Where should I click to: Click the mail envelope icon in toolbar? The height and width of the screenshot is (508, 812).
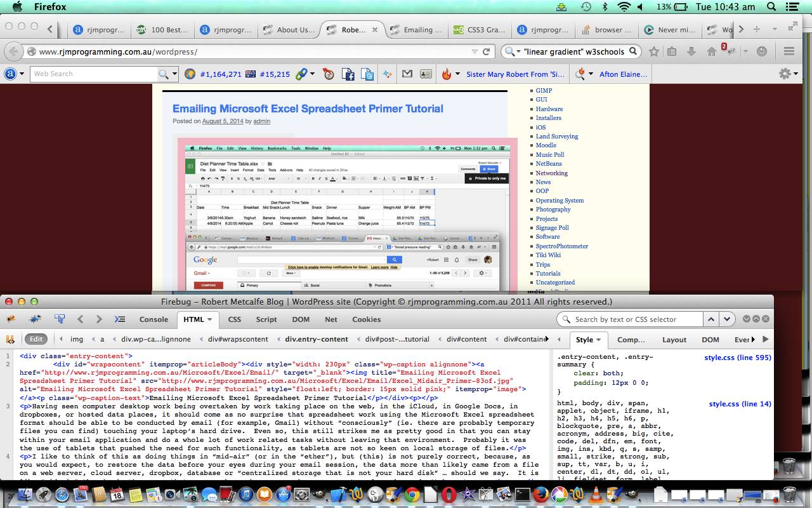point(407,74)
